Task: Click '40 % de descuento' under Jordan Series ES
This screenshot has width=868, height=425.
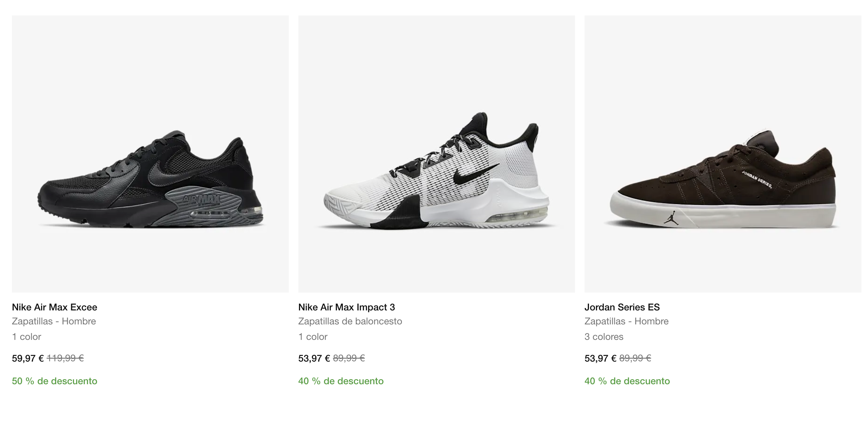Action: tap(627, 381)
